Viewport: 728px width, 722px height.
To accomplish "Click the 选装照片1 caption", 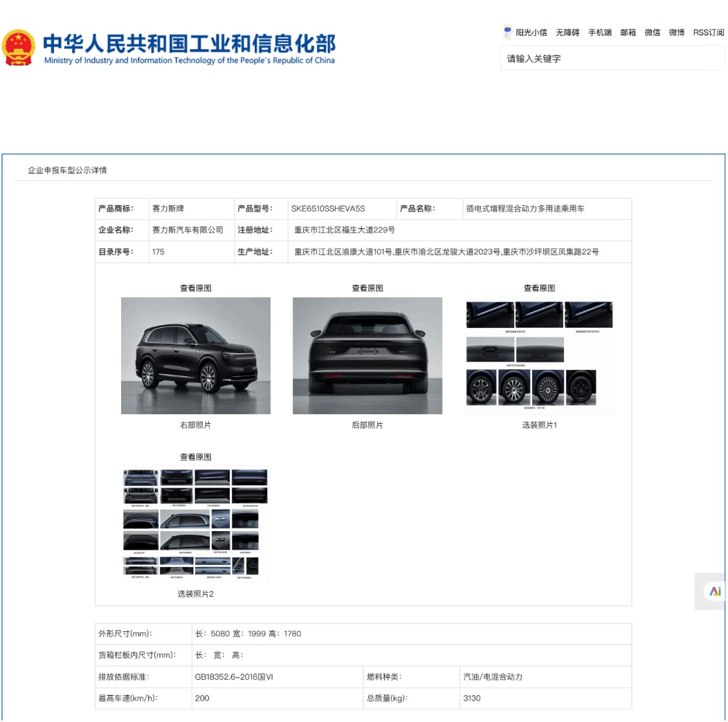I will [539, 425].
